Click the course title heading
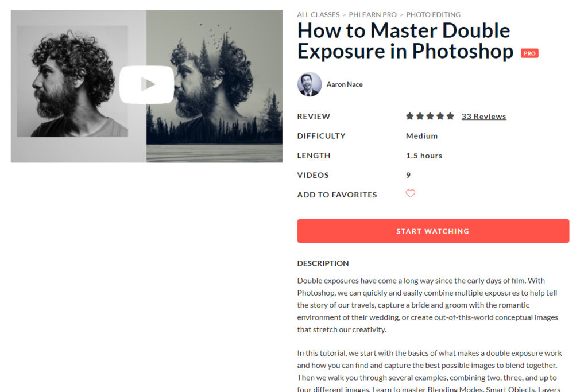The image size is (588, 392). coord(405,41)
